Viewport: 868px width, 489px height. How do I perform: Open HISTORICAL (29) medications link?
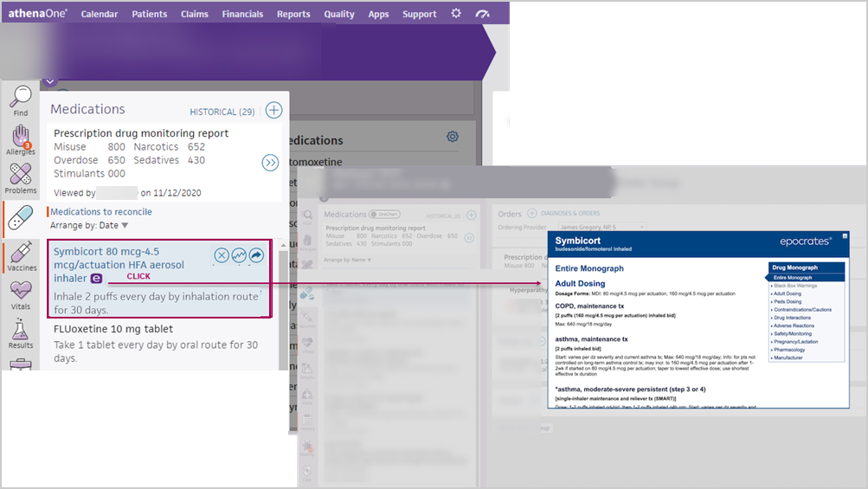(222, 112)
